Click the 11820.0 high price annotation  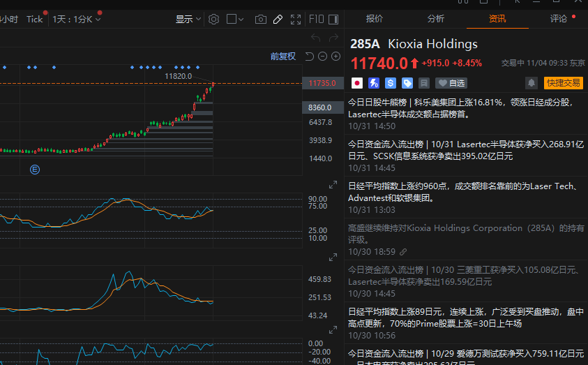point(178,76)
